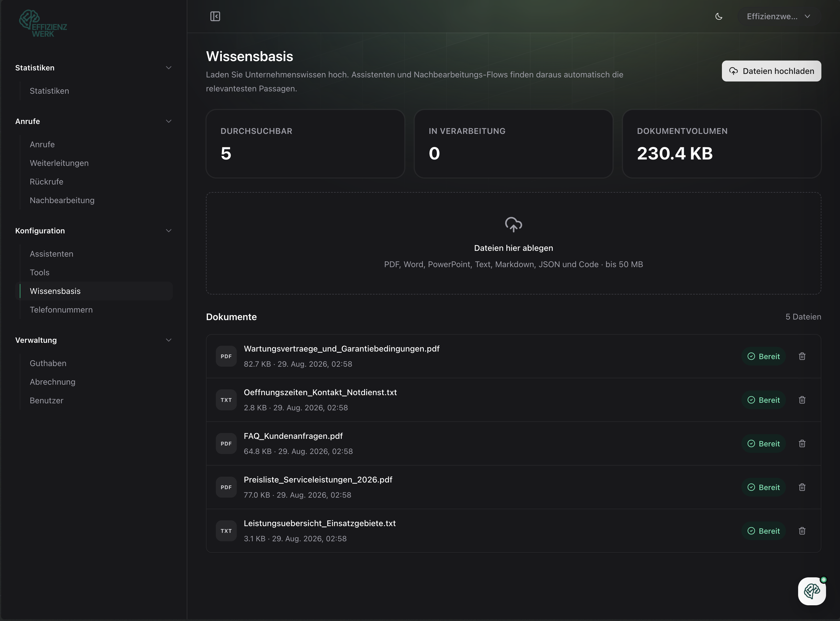Click the PDF badge of FAQ_Kundenanfragen.pdf
840x621 pixels.
coord(226,443)
